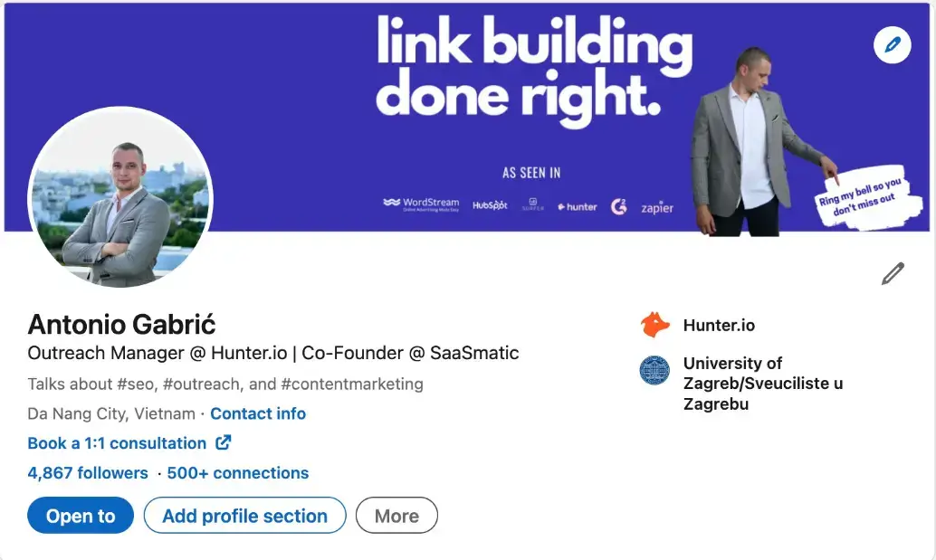This screenshot has width=936, height=560.
Task: Click the pencil icon on the cover banner
Action: click(892, 44)
